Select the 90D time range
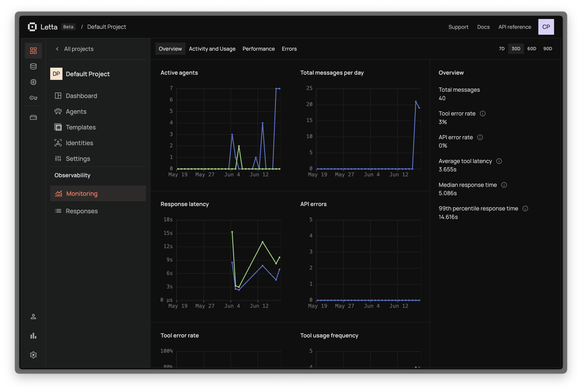Image resolution: width=582 pixels, height=392 pixels. click(548, 49)
